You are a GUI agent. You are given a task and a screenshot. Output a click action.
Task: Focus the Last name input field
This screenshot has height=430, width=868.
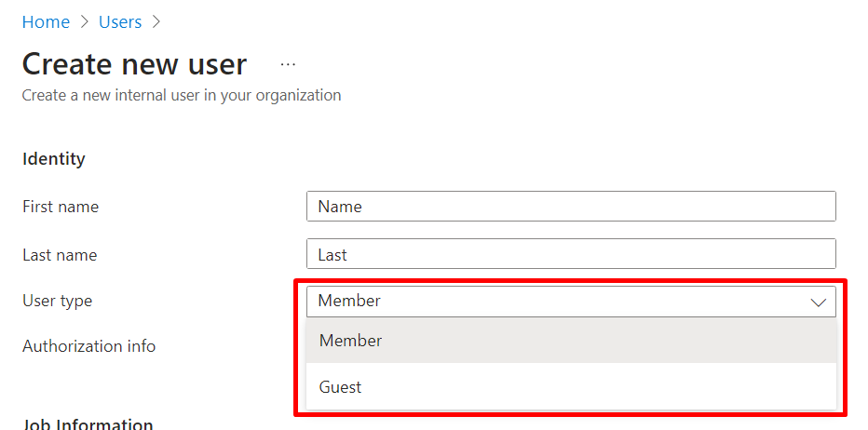[570, 255]
